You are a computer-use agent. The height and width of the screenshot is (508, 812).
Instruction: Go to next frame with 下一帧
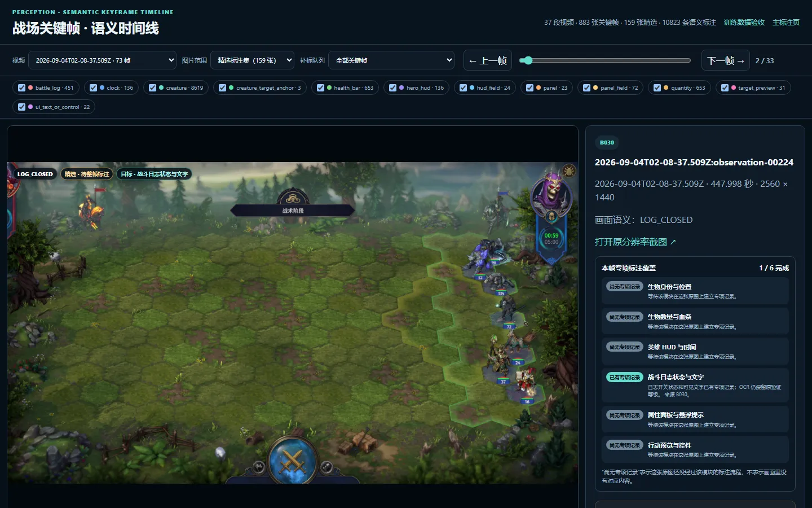[x=726, y=60]
